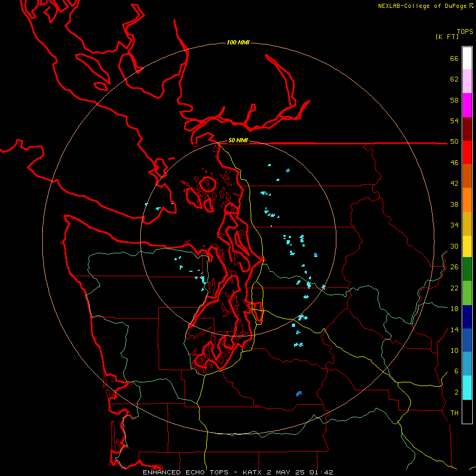476x476 pixels.
Task: Click the light blue 6 kft legend swatch
Action: point(467,364)
